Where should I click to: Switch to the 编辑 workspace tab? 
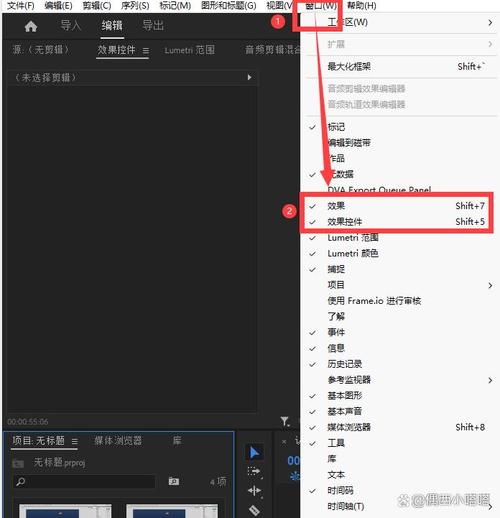click(x=112, y=25)
